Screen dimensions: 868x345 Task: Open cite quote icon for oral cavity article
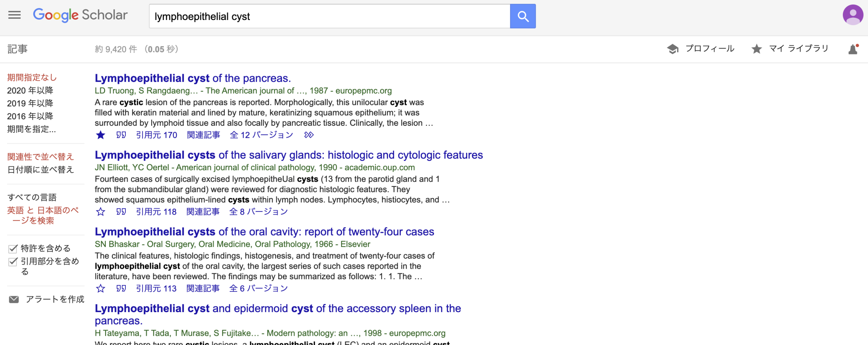click(x=121, y=288)
